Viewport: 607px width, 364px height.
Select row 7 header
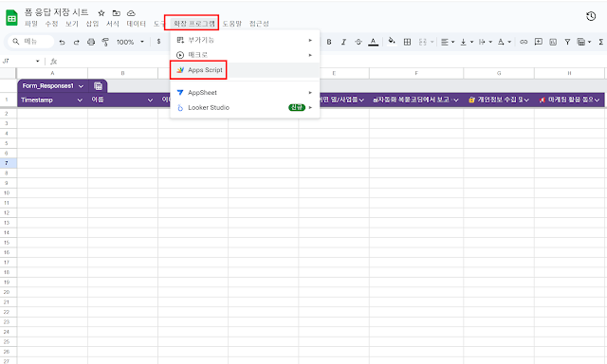[x=9, y=163]
